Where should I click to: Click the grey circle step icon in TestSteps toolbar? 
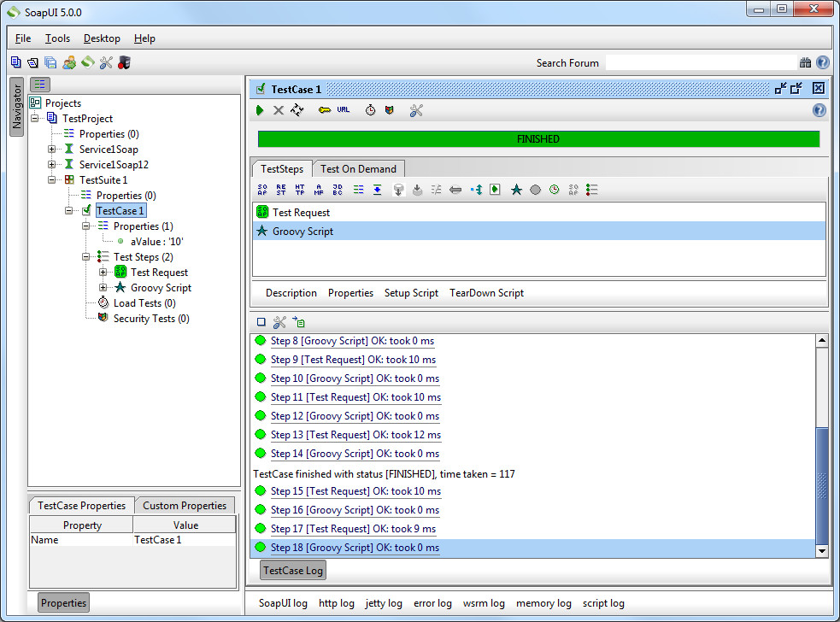535,190
